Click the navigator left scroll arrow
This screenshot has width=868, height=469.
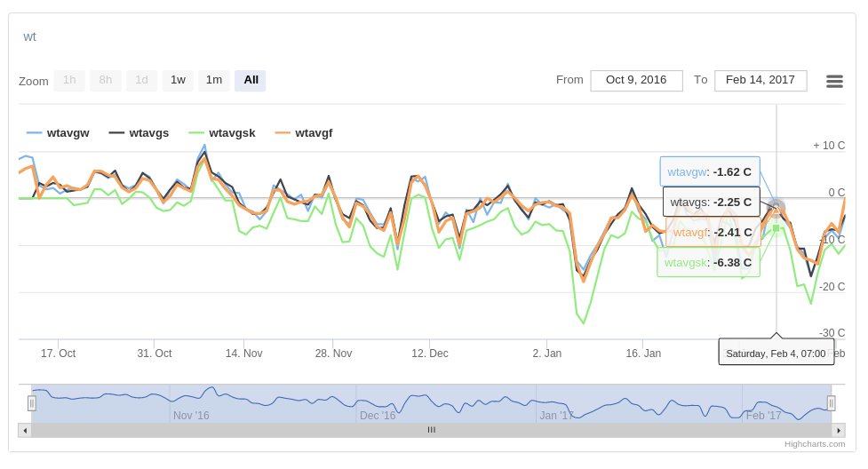pos(25,430)
